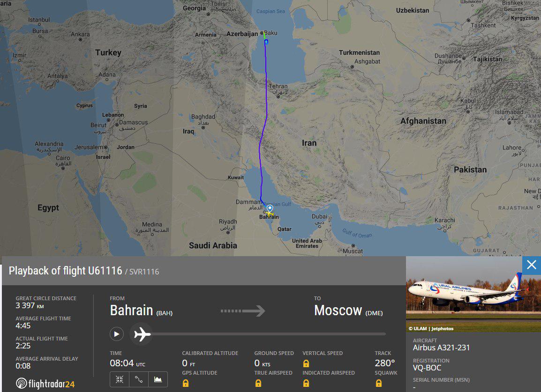Click the yellow aircraft icon near Bahrain

point(269,214)
